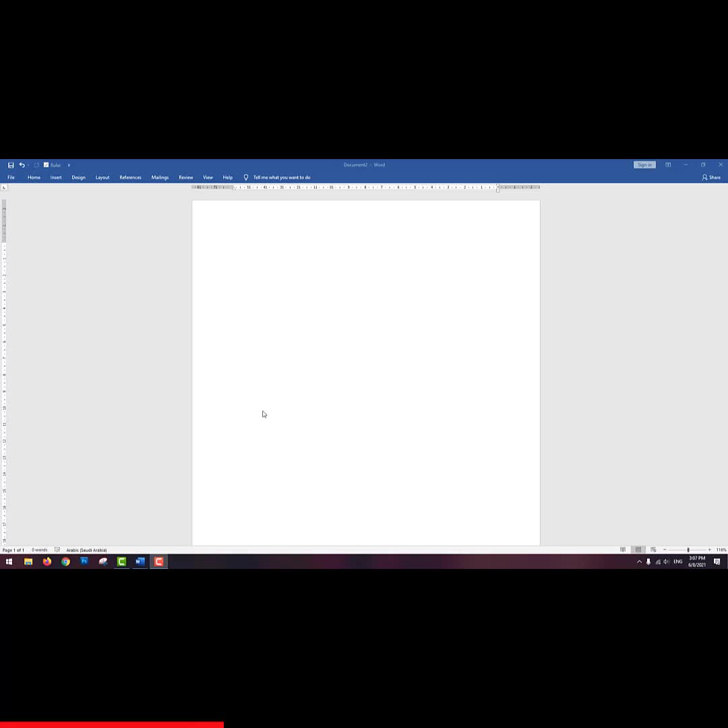Image resolution: width=728 pixels, height=728 pixels.
Task: Click the right indent marker on horizontal ruler
Action: (497, 187)
